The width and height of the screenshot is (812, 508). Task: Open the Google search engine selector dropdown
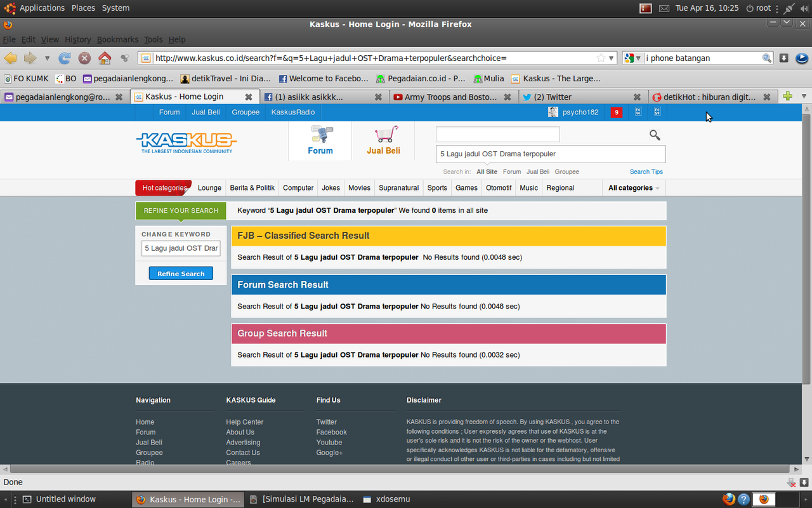[x=633, y=58]
